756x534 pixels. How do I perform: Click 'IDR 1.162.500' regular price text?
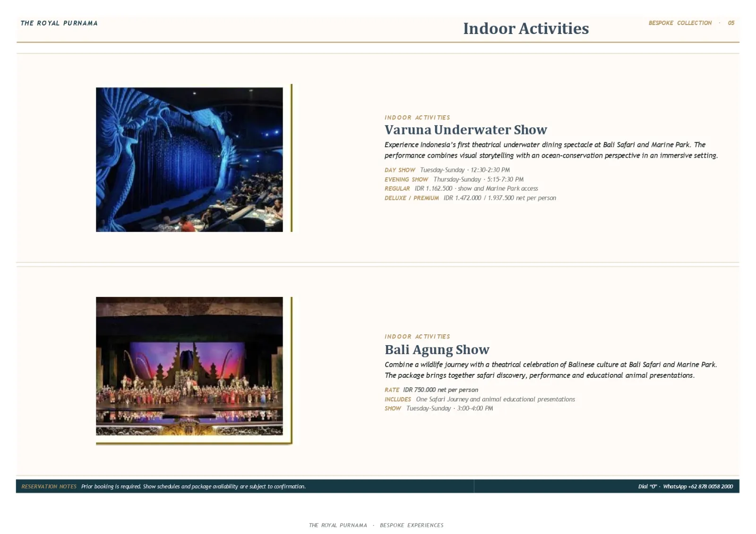(x=433, y=188)
